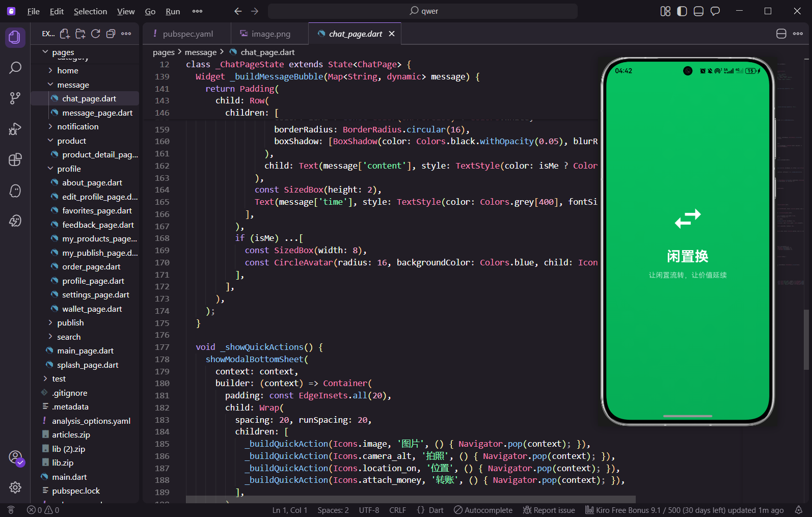Open the notifications bell in status bar

point(799,510)
